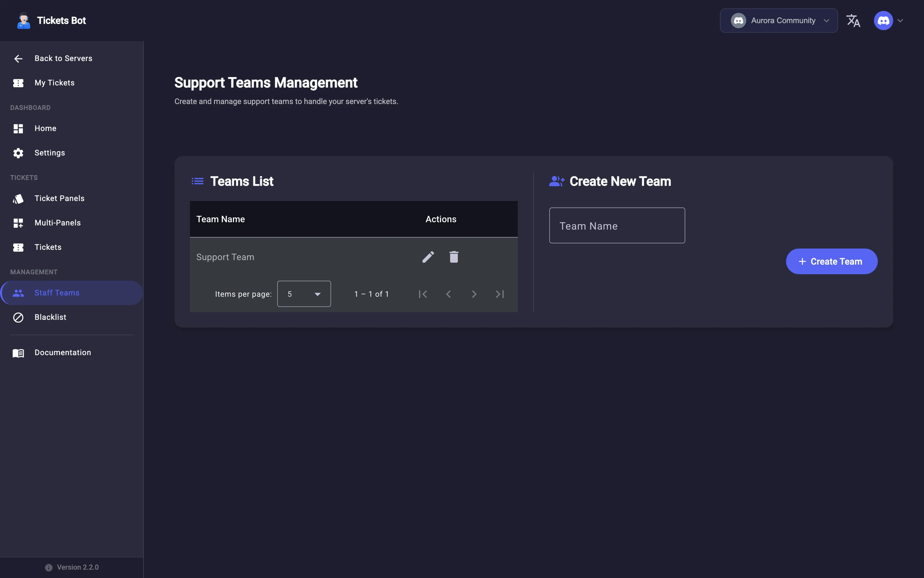Image resolution: width=924 pixels, height=578 pixels.
Task: Go to last page of teams
Action: pos(500,294)
